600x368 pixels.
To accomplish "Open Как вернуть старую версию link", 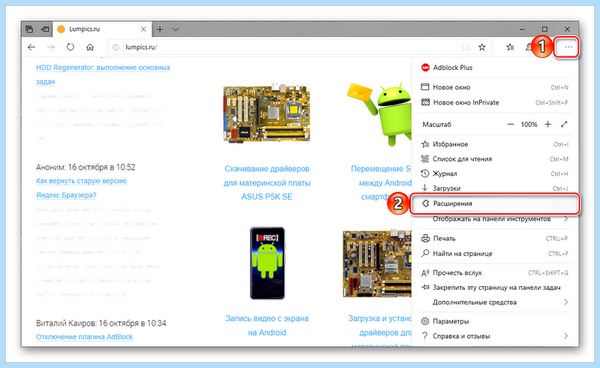I will pyautogui.click(x=81, y=188).
